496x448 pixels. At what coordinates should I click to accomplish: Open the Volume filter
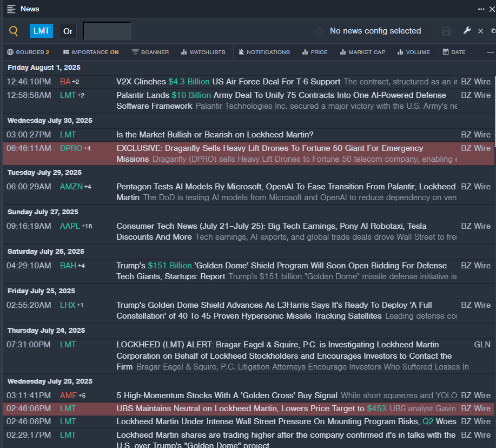pyautogui.click(x=414, y=52)
